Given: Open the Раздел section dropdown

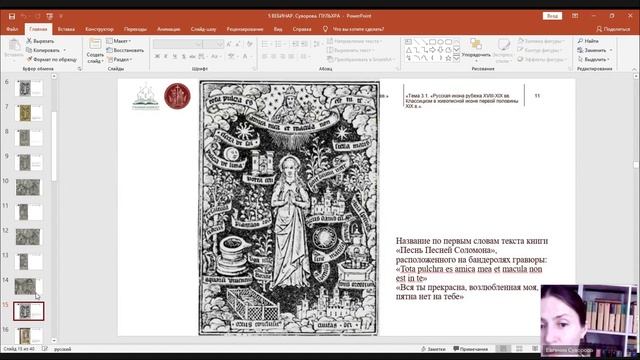Looking at the screenshot, I should (x=119, y=60).
